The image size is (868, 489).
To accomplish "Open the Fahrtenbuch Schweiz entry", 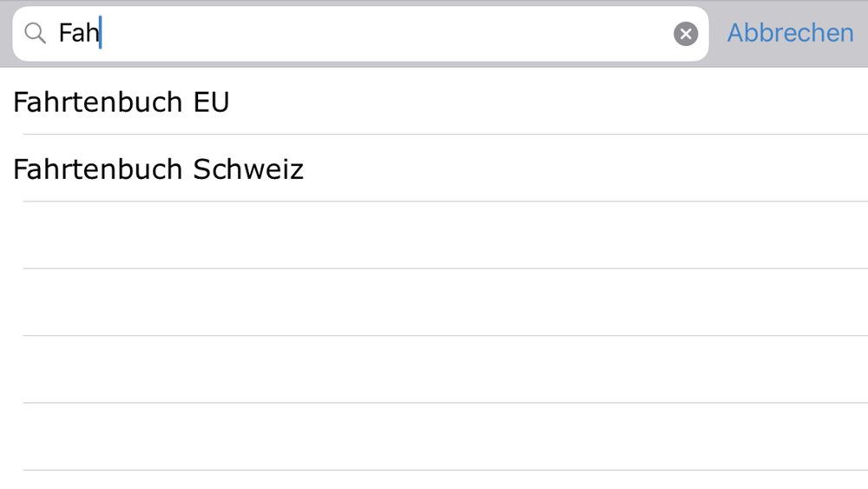I will coord(434,169).
